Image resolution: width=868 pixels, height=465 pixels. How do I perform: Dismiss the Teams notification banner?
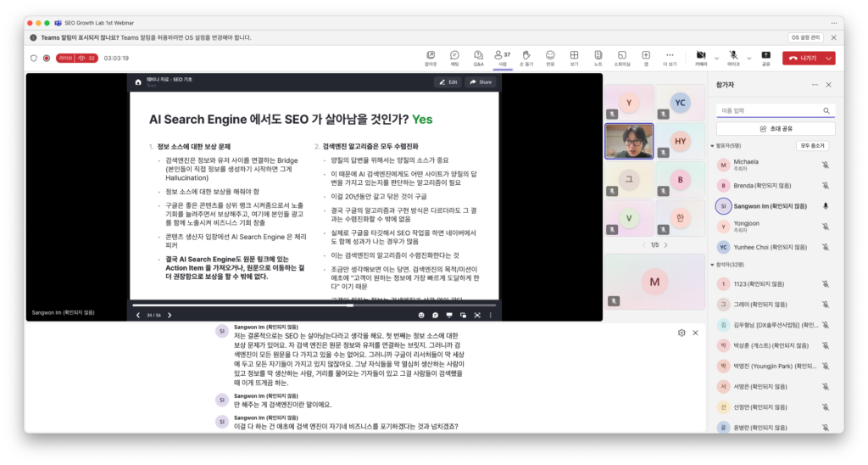pos(834,37)
